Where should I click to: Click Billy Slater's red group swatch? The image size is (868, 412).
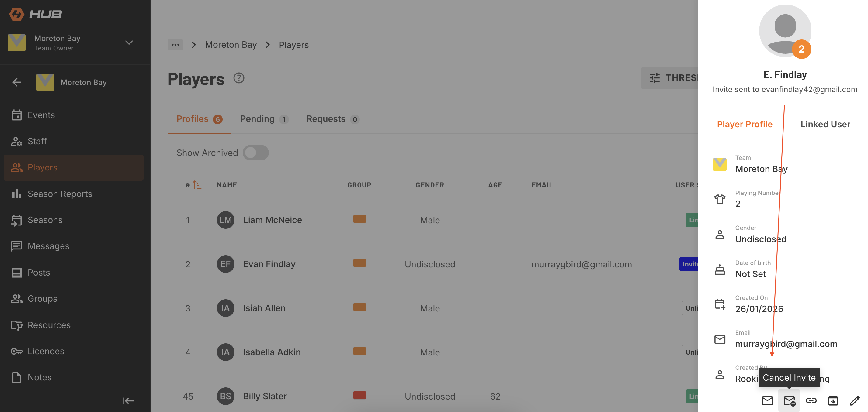tap(359, 395)
